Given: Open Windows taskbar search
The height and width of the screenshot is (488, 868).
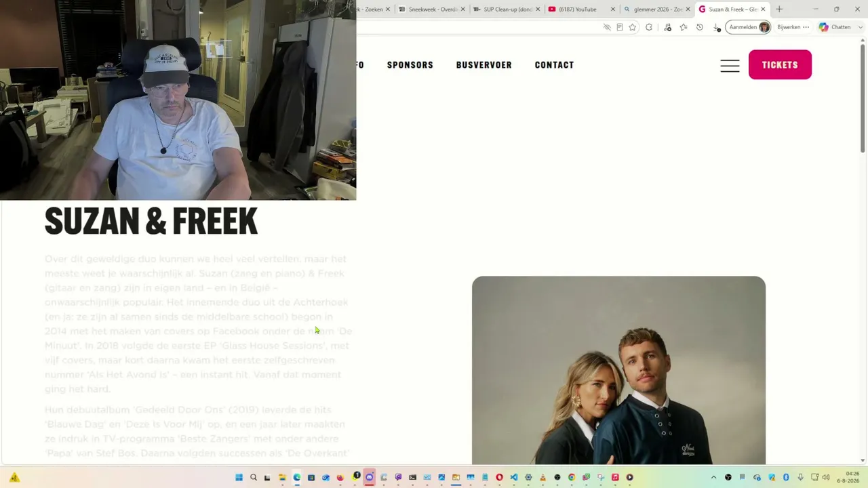Looking at the screenshot, I should (254, 477).
